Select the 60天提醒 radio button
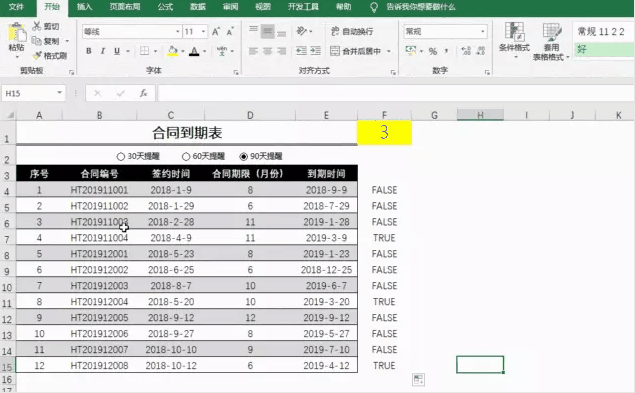The height and width of the screenshot is (393, 635). 186,156
